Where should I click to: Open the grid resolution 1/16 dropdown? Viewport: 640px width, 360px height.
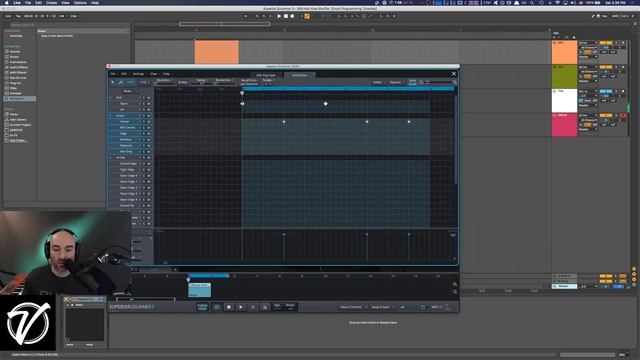(144, 82)
